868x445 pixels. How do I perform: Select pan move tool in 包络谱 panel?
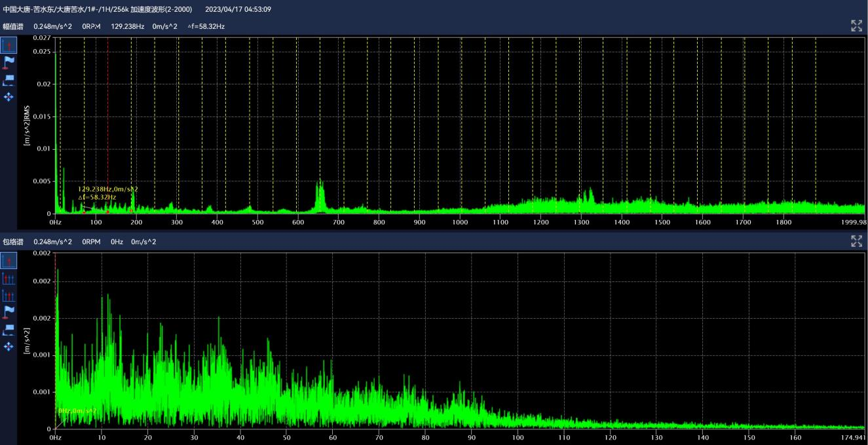(x=9, y=346)
